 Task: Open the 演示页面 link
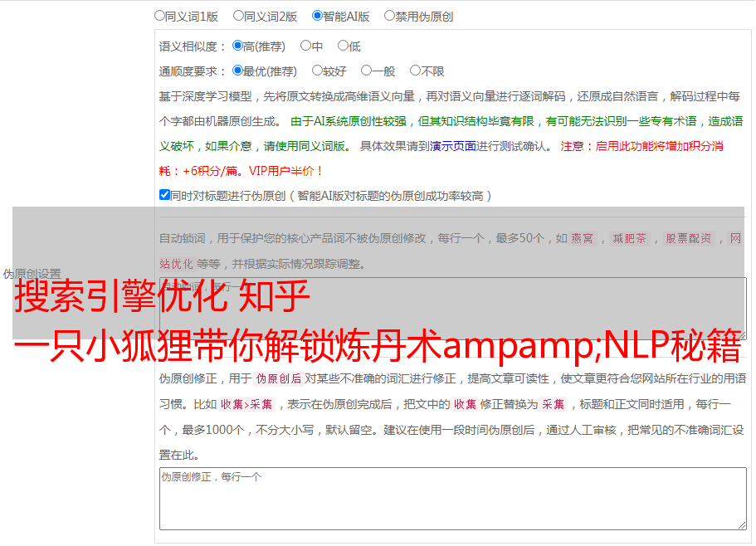pyautogui.click(x=453, y=146)
